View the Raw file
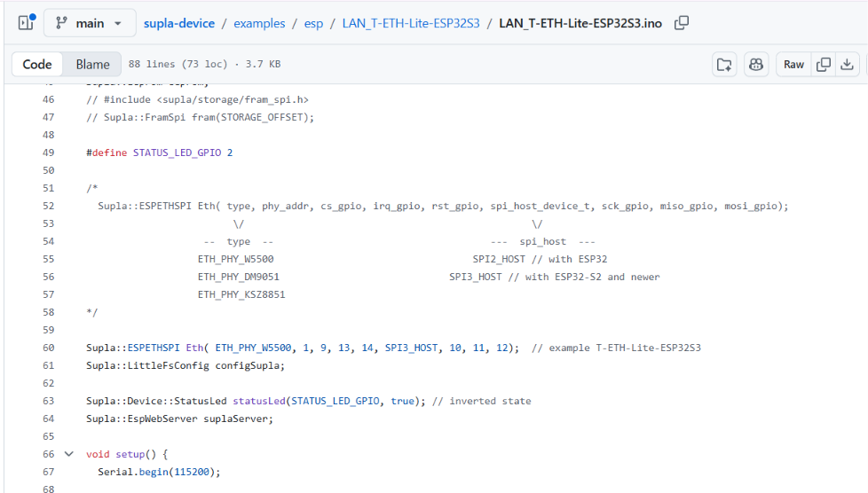 click(x=793, y=65)
